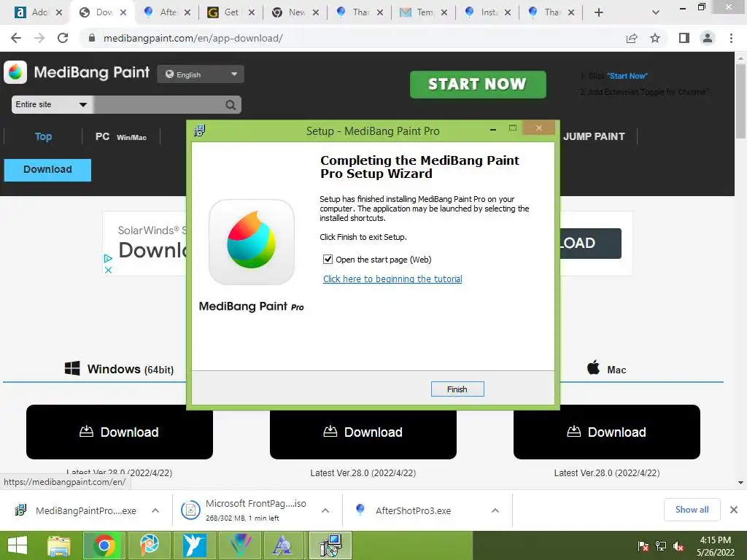Click the search magnifier icon
This screenshot has width=747, height=560.
click(x=231, y=105)
